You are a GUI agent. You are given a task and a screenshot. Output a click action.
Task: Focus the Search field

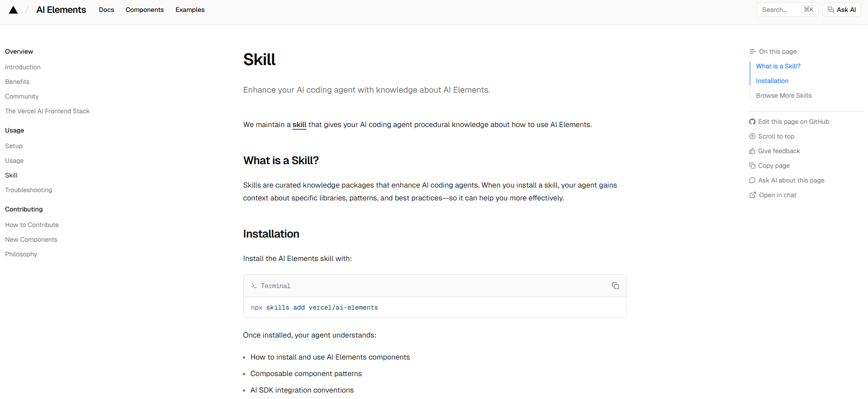pos(787,10)
